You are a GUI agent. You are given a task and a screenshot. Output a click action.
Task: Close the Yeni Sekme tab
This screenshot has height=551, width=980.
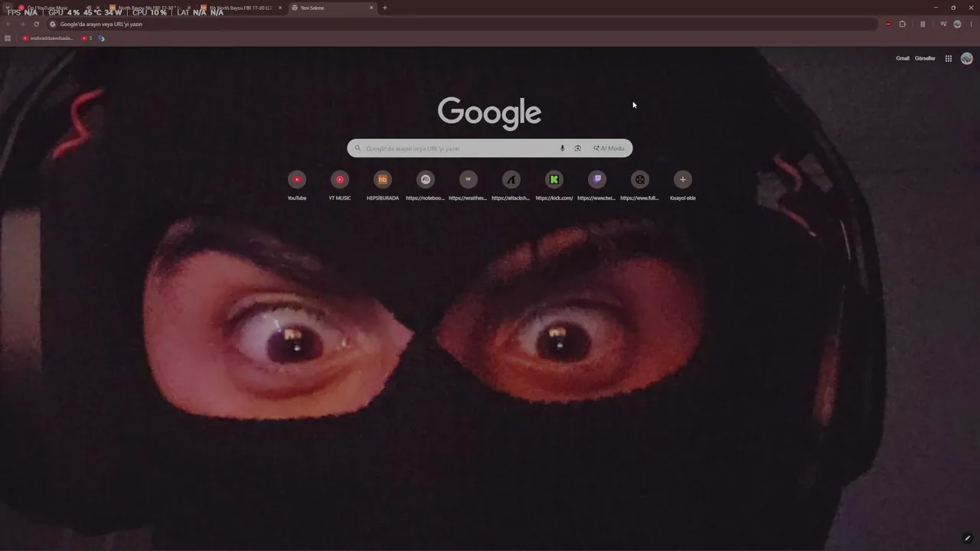371,8
